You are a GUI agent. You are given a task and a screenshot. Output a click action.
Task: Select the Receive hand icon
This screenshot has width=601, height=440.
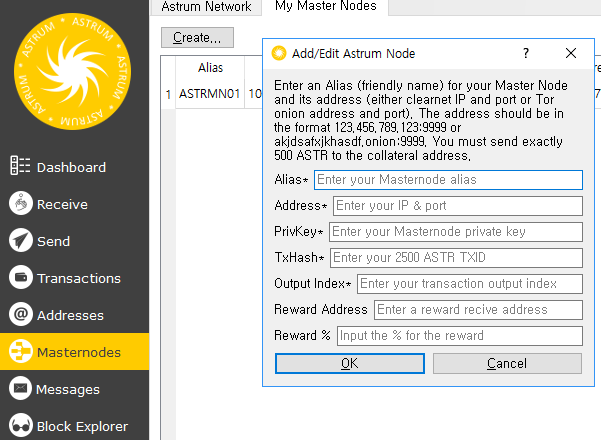coord(21,203)
